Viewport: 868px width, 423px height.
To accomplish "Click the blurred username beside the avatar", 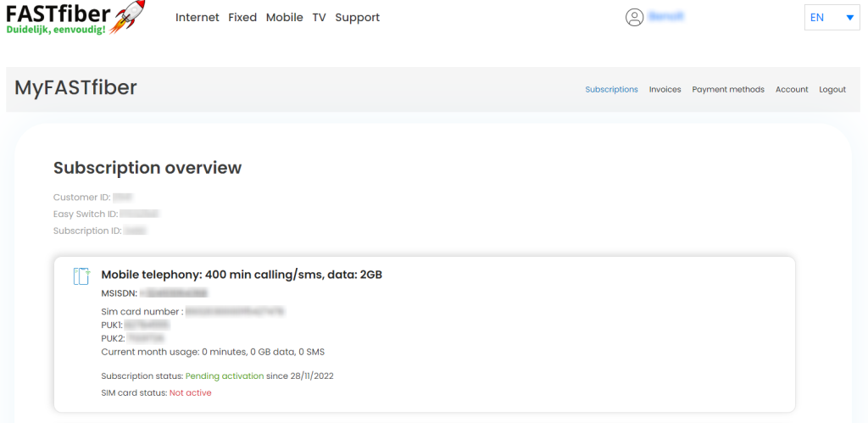I will click(x=665, y=16).
